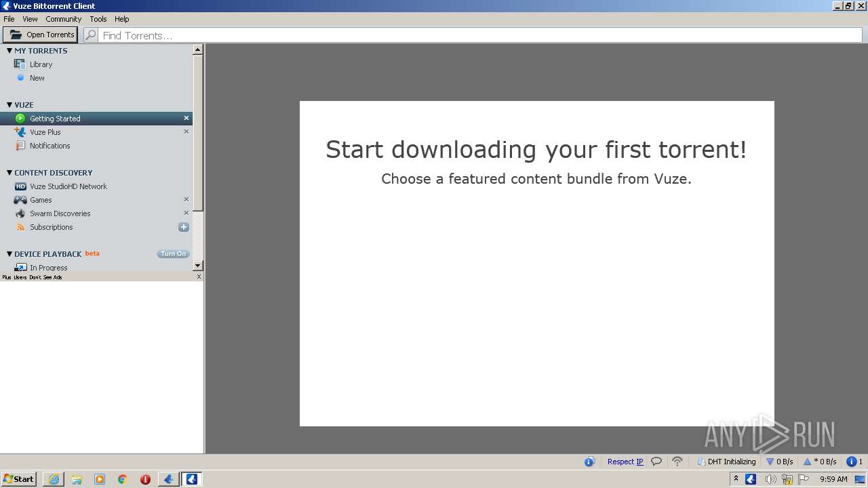The height and width of the screenshot is (488, 868).
Task: Click the upload speed arrow indicator
Action: [807, 462]
